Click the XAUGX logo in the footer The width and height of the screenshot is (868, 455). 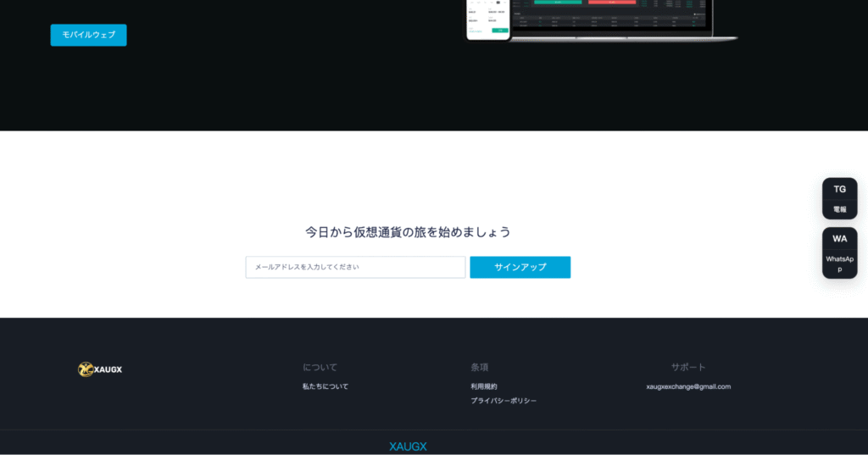(x=100, y=369)
